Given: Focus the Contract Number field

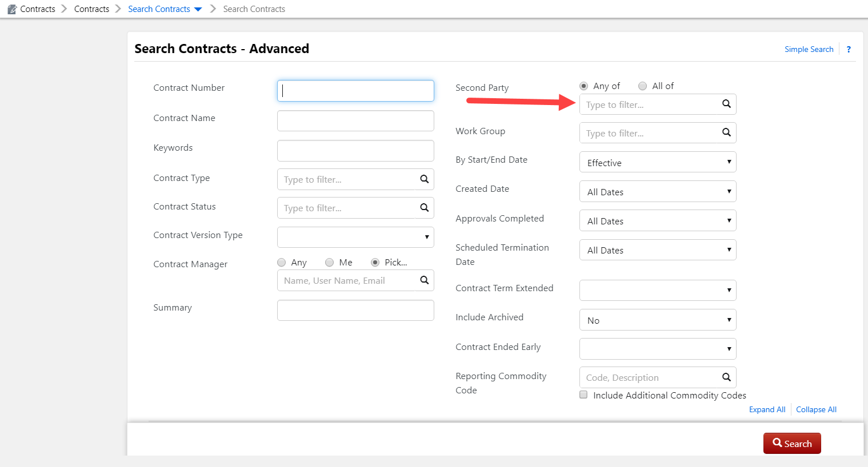Looking at the screenshot, I should point(355,91).
